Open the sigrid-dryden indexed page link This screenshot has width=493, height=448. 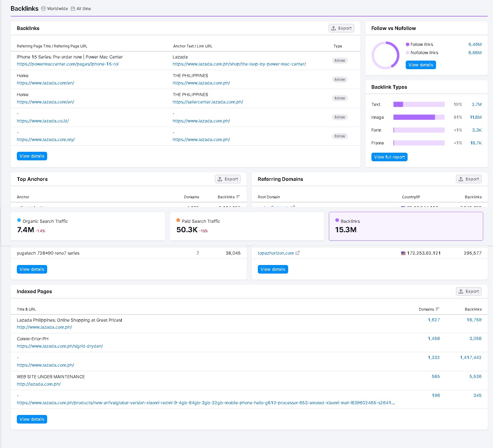(x=60, y=346)
